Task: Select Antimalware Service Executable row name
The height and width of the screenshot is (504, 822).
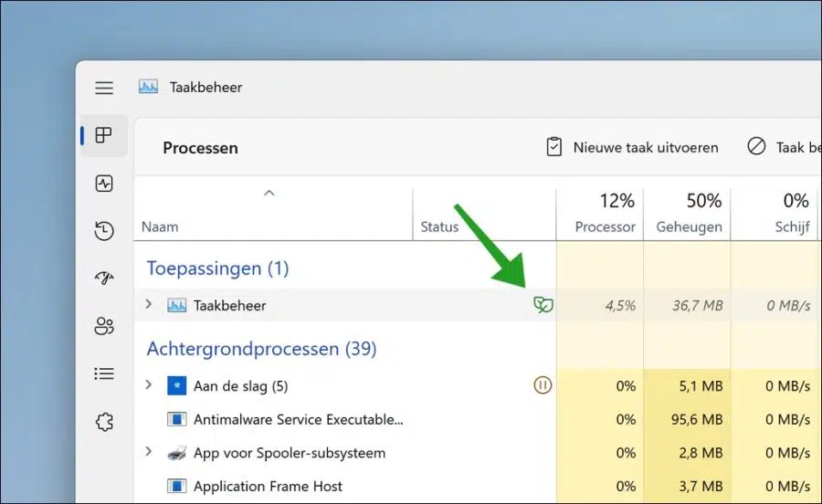Action: (299, 420)
